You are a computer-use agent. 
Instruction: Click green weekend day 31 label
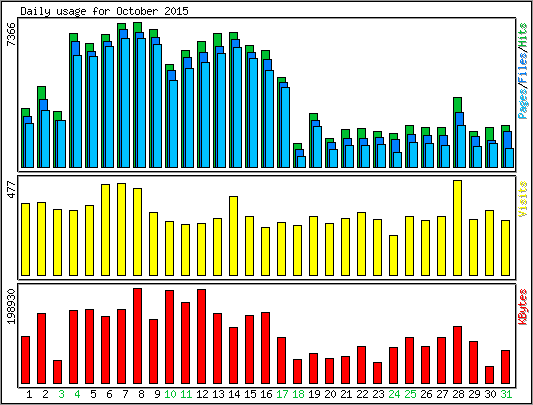pyautogui.click(x=506, y=394)
